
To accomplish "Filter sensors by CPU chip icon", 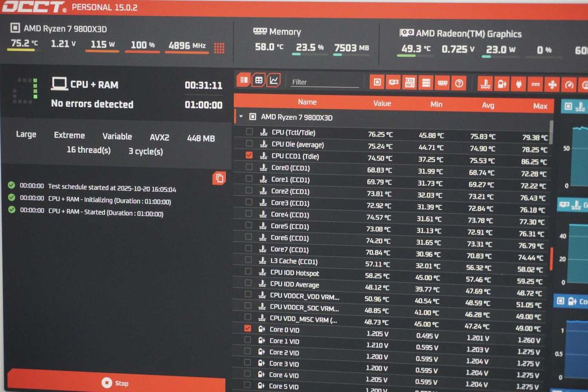I will [x=377, y=82].
